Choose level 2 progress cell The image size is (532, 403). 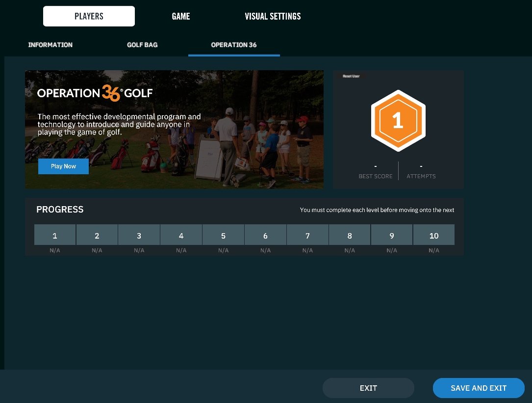[97, 235]
